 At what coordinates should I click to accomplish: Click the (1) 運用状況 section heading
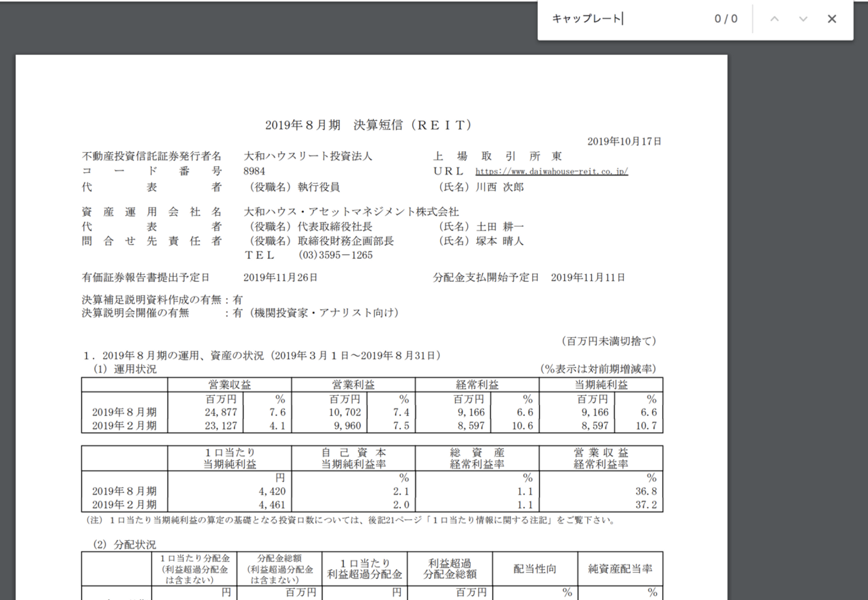click(124, 369)
